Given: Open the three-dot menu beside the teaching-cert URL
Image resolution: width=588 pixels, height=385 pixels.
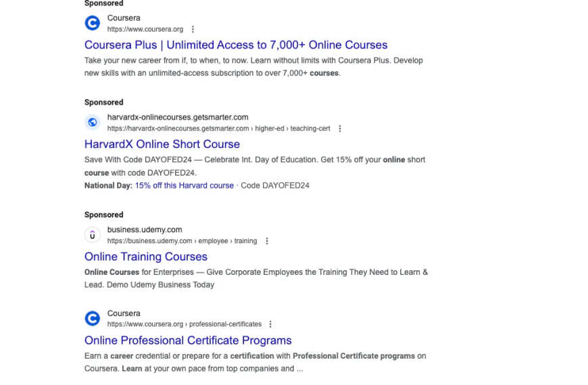Looking at the screenshot, I should (340, 128).
